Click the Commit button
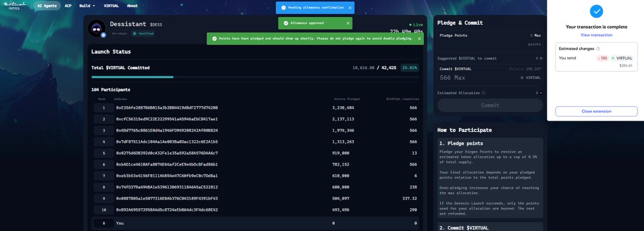Viewport: 644px width, 231px height. (490, 105)
